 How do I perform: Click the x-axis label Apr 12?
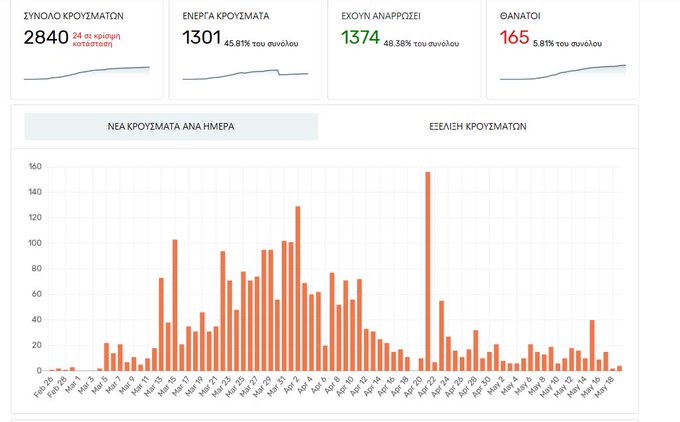point(358,386)
